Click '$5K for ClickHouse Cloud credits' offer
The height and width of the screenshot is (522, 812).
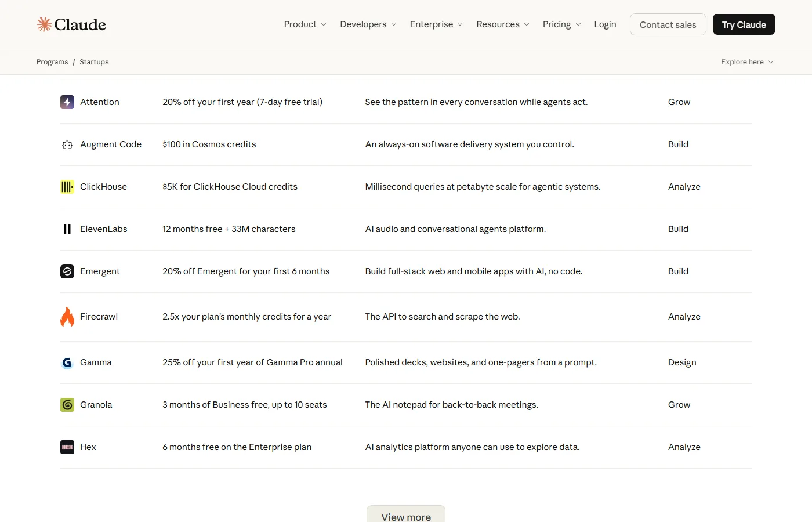click(x=230, y=187)
